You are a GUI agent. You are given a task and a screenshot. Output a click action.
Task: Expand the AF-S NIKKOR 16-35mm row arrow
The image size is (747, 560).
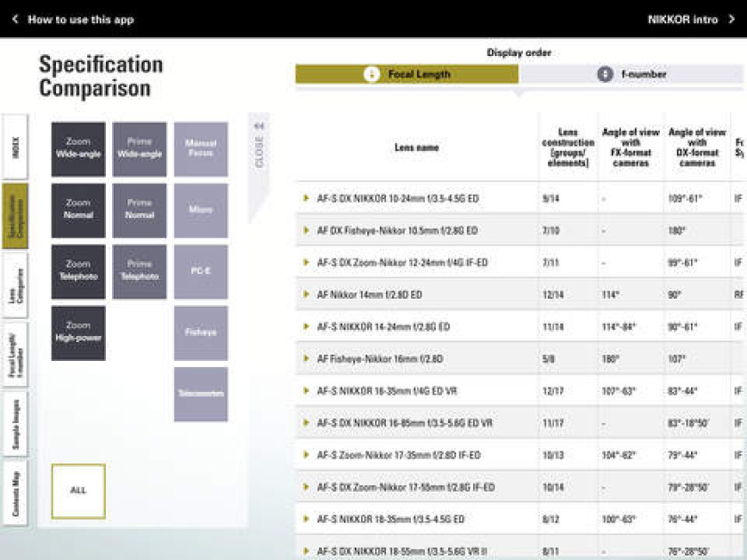[306, 391]
